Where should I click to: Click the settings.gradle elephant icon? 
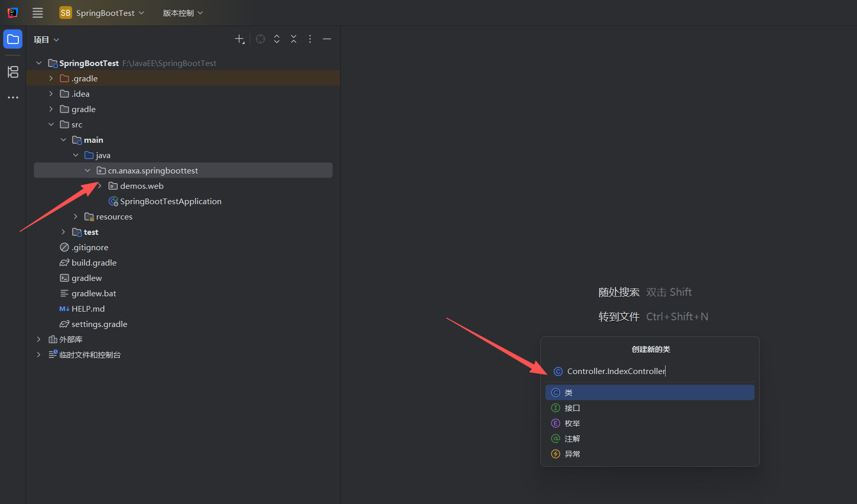(64, 324)
